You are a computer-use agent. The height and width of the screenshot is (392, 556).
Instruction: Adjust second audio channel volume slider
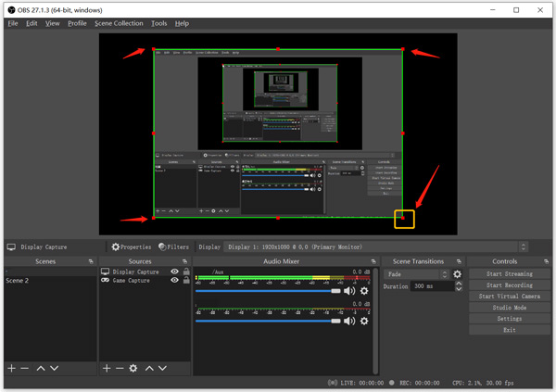tap(268, 321)
